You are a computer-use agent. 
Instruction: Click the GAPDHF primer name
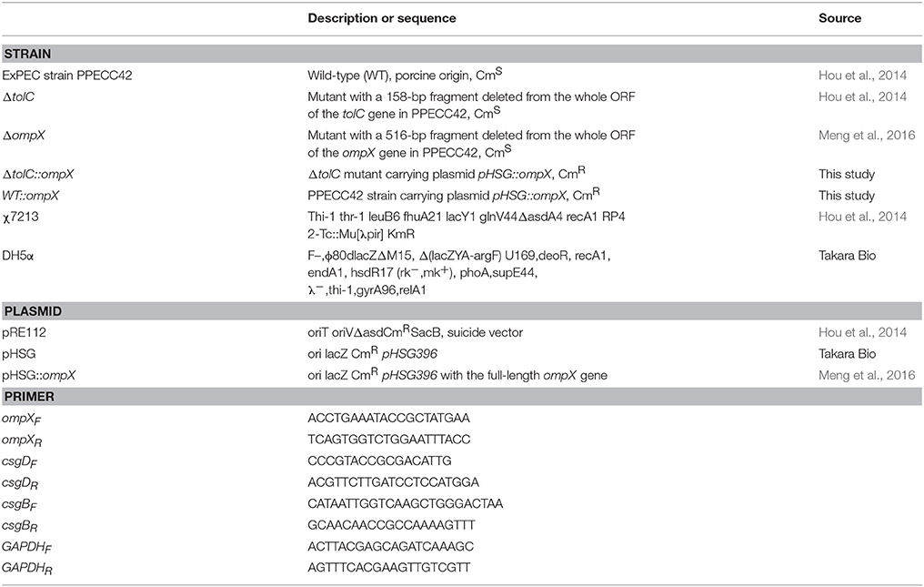(26, 548)
